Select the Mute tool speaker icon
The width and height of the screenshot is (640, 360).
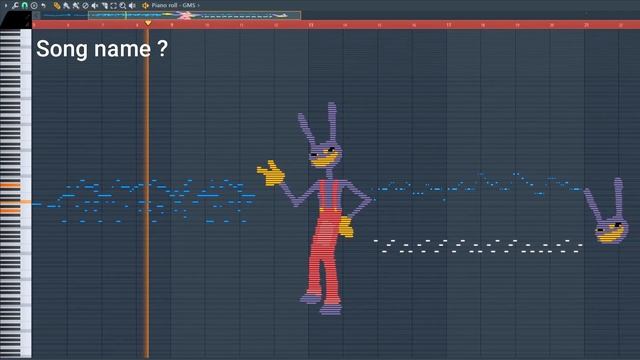point(95,6)
